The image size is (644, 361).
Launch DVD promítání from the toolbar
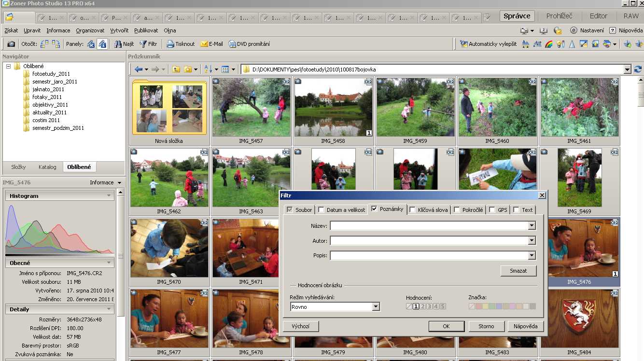click(232, 44)
